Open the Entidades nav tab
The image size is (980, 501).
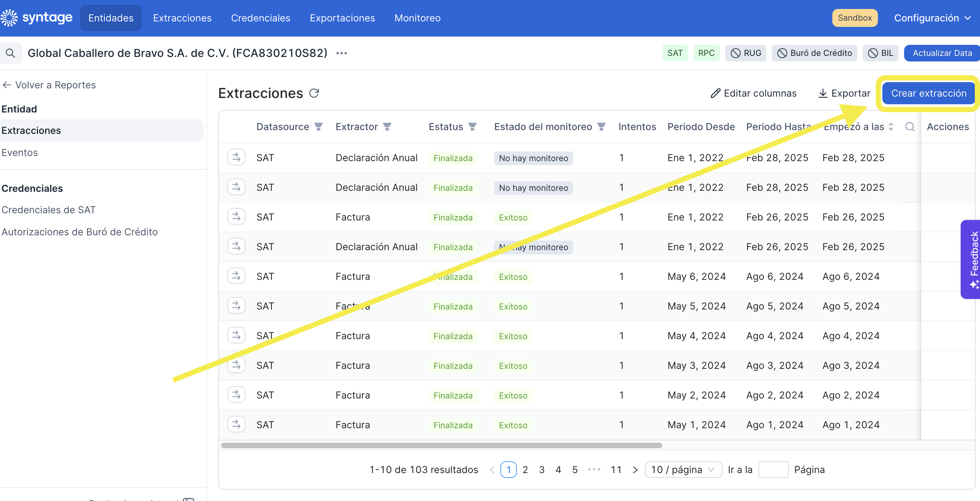point(111,18)
